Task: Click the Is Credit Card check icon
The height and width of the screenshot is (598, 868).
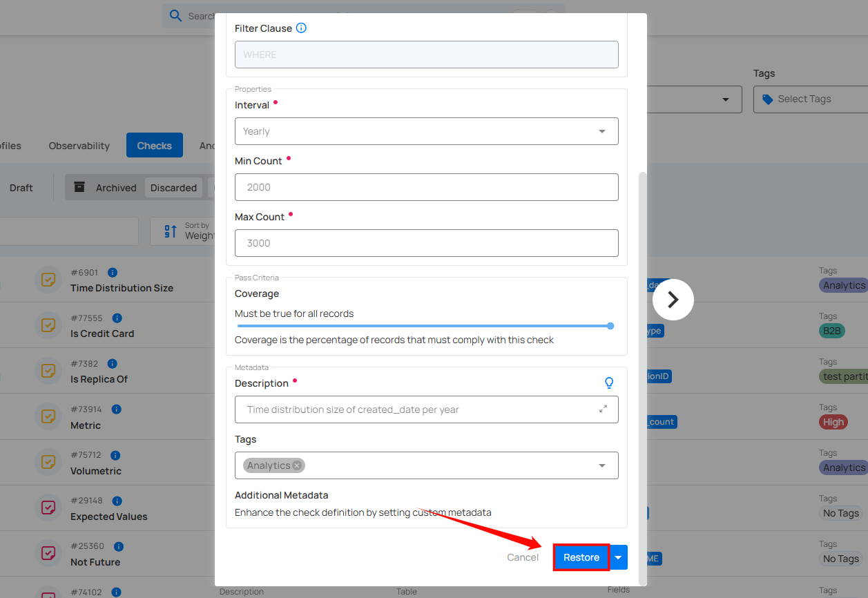Action: click(x=48, y=325)
